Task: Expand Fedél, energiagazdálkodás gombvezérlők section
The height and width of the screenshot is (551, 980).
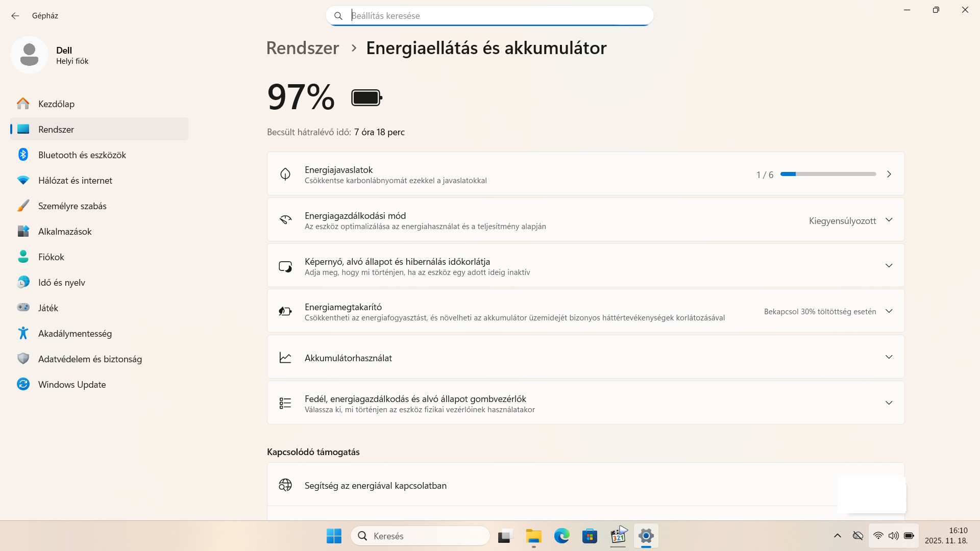Action: point(889,403)
